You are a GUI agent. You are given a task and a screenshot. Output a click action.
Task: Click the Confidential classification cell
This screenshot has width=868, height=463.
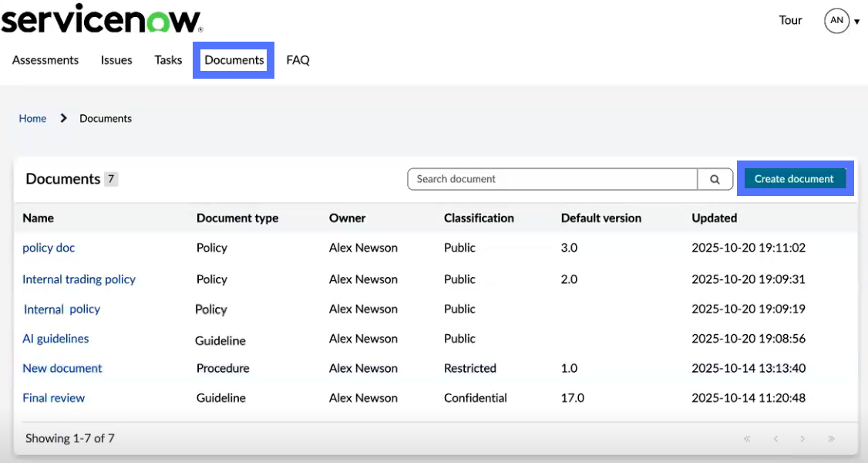pyautogui.click(x=476, y=397)
